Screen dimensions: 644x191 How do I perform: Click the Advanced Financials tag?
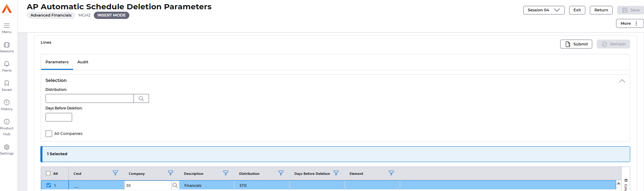tap(51, 15)
